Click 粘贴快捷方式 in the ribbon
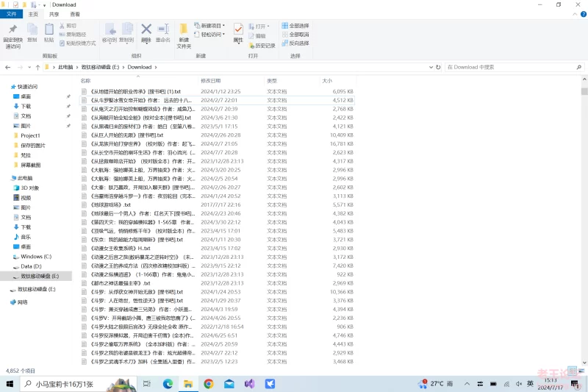588x392 pixels. (x=77, y=43)
